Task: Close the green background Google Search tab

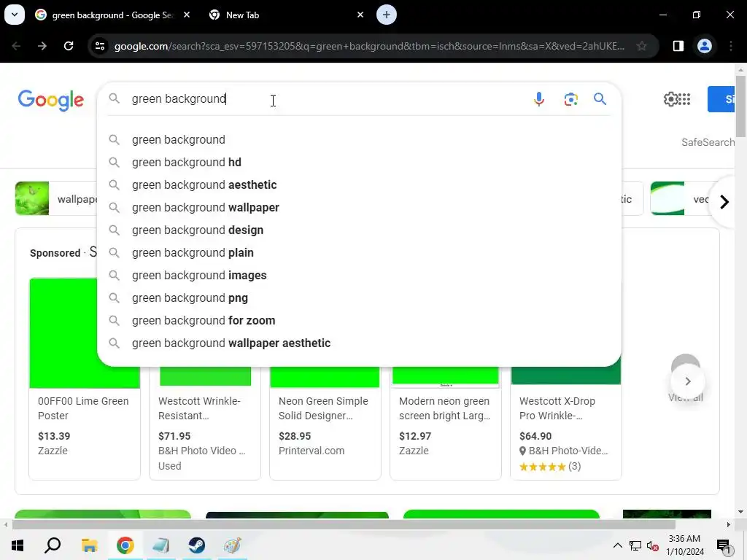Action: pyautogui.click(x=187, y=15)
